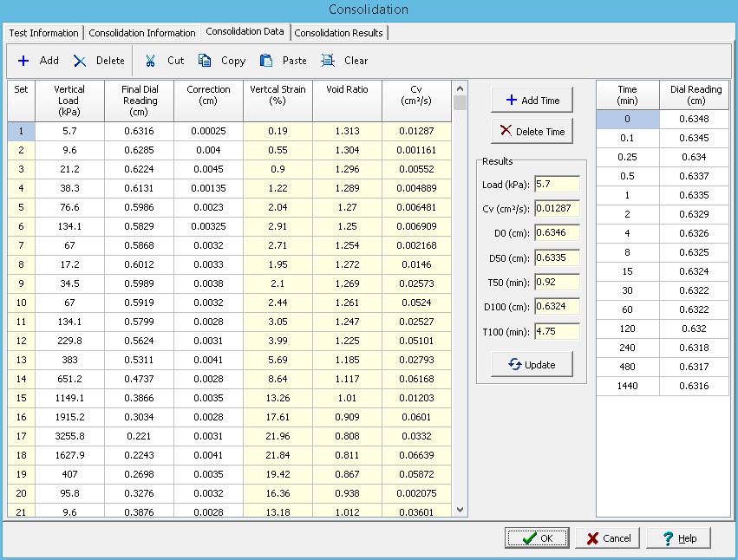Screen dimensions: 738x560
Task: Click the Clear icon in toolbar
Action: point(328,61)
